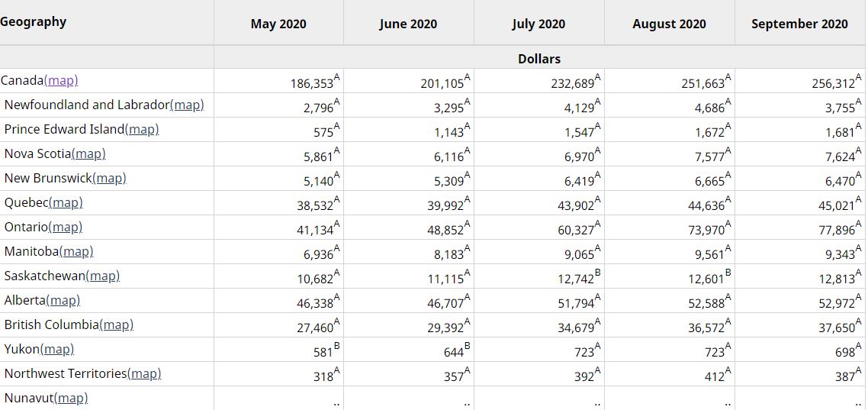
Task: Follow the Saskatchewan map link
Action: [102, 276]
